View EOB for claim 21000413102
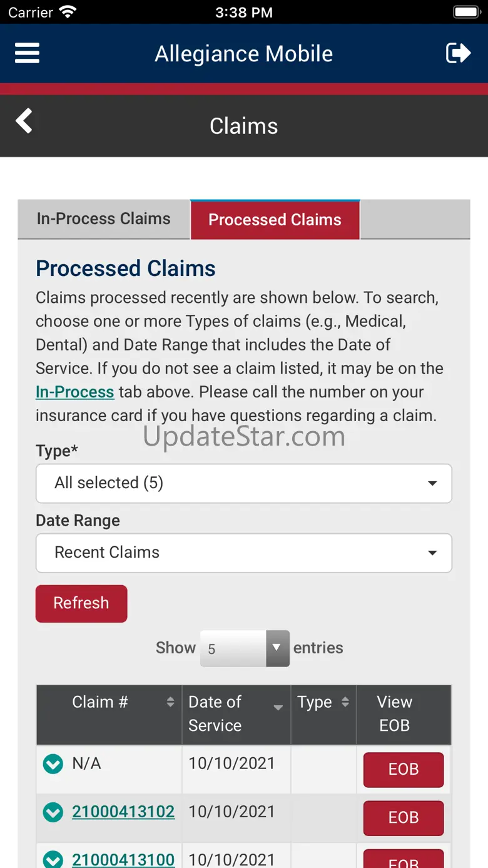The image size is (488, 868). pos(403,817)
